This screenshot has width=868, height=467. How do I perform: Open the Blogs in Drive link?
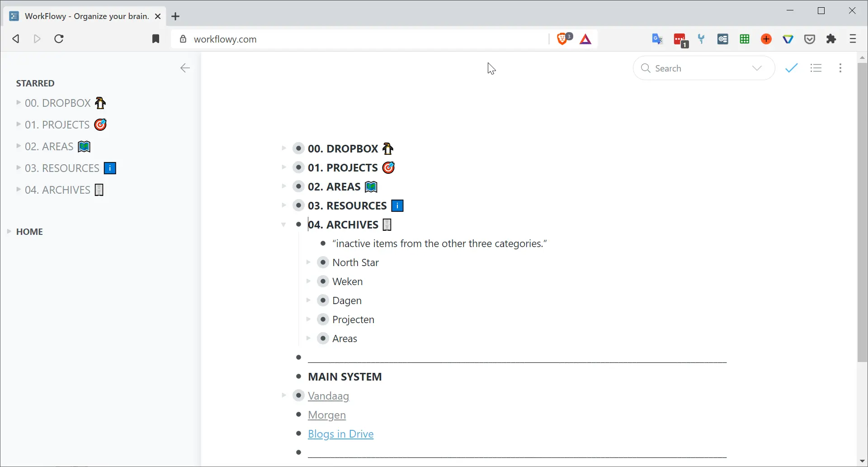tap(341, 434)
